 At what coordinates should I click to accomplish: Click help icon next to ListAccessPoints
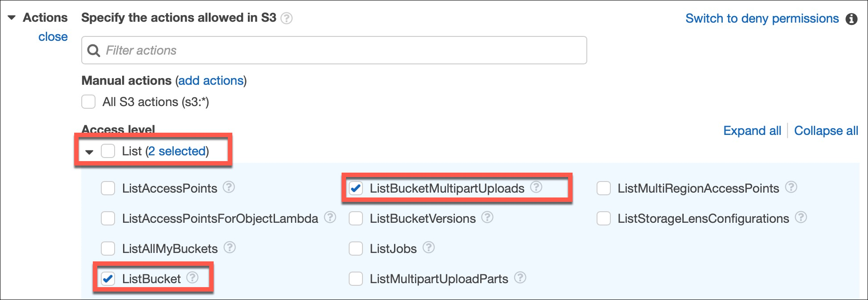click(x=229, y=187)
